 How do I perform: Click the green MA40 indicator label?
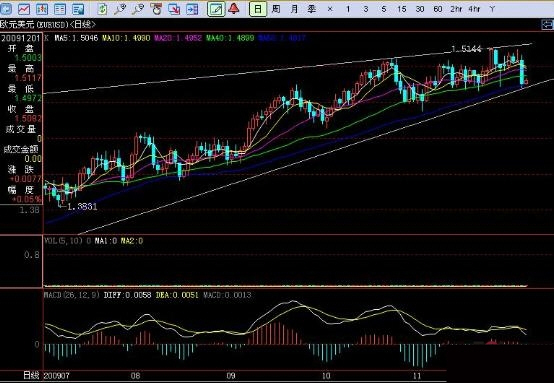(230, 38)
